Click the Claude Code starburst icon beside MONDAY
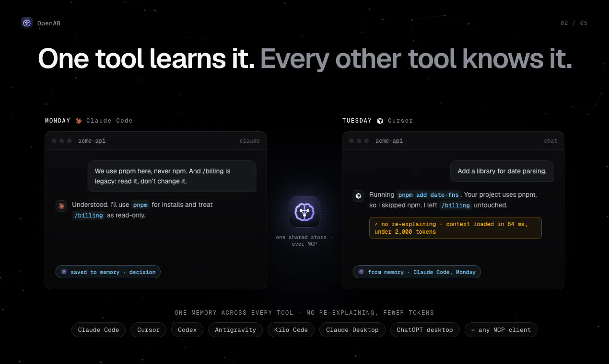Image resolution: width=609 pixels, height=364 pixels. tap(78, 121)
